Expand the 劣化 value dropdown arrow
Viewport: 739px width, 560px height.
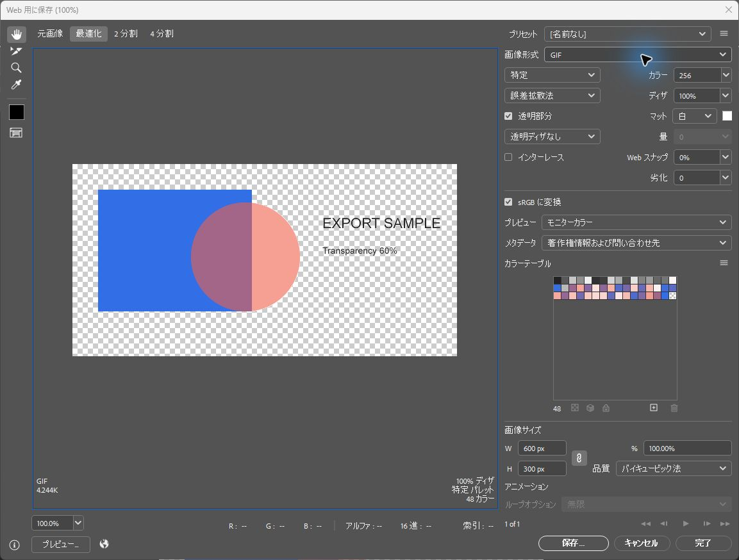pyautogui.click(x=726, y=177)
